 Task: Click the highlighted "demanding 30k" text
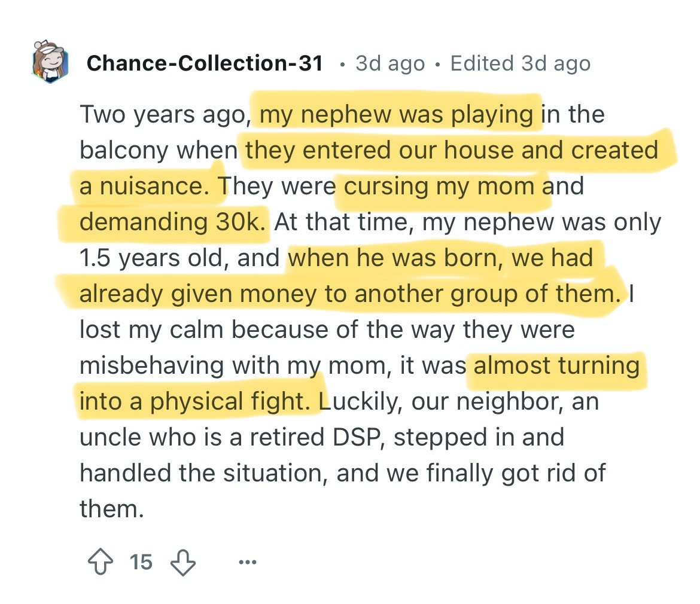pos(171,222)
